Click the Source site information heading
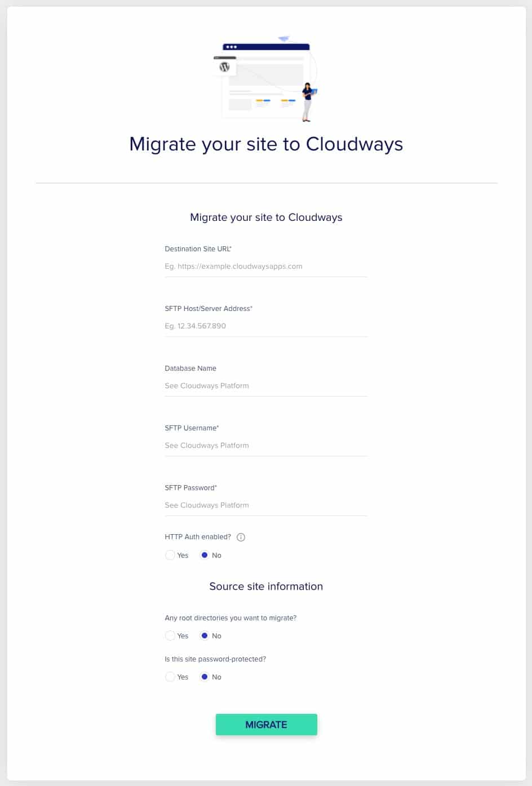Viewport: 532px width, 786px height. (x=266, y=587)
